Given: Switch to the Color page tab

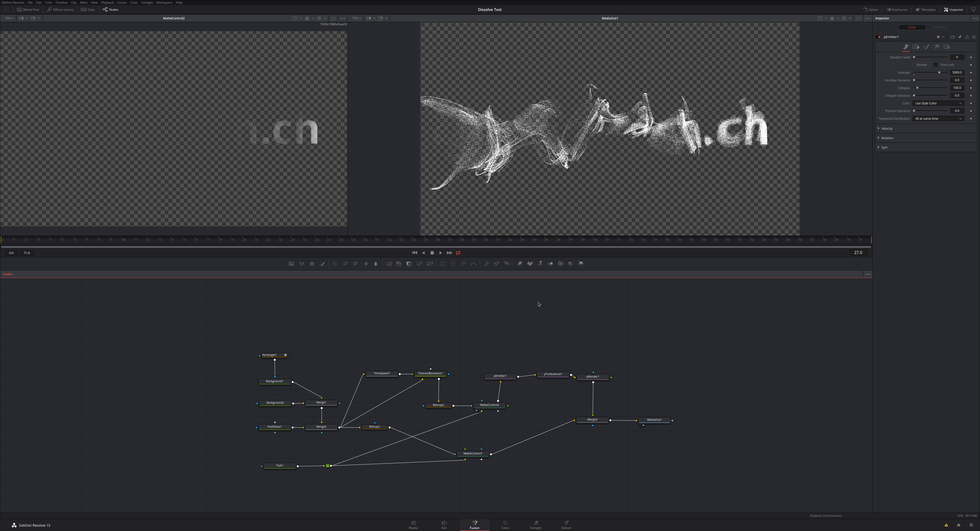Looking at the screenshot, I should coord(505,525).
